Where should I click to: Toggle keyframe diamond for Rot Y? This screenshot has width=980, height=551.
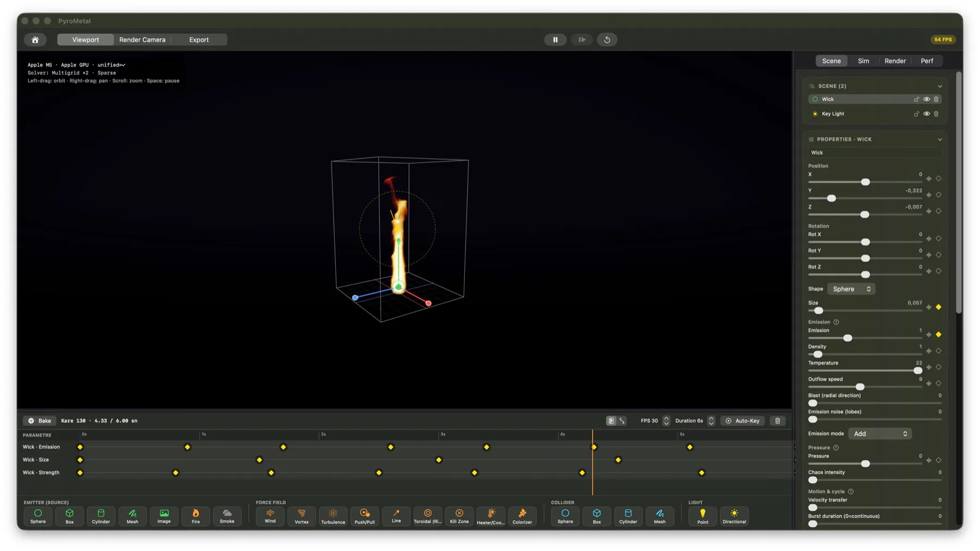939,255
